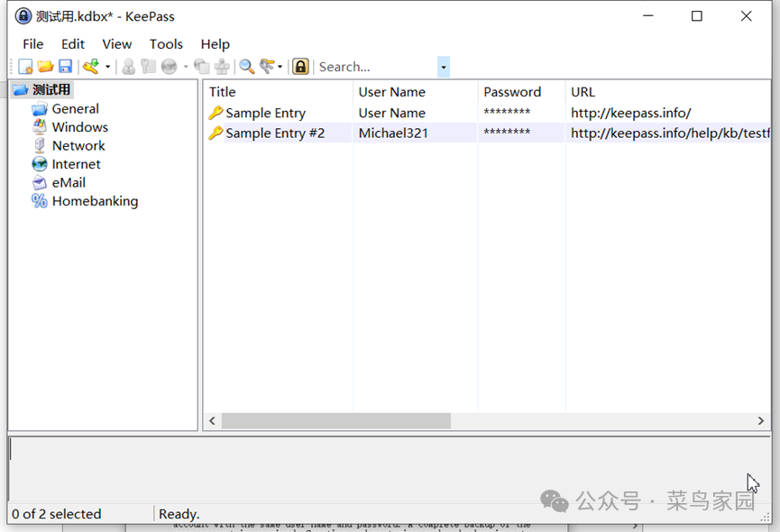The width and height of the screenshot is (780, 532).
Task: Open the Show Entries dropdown arrow
Action: pyautogui.click(x=280, y=67)
